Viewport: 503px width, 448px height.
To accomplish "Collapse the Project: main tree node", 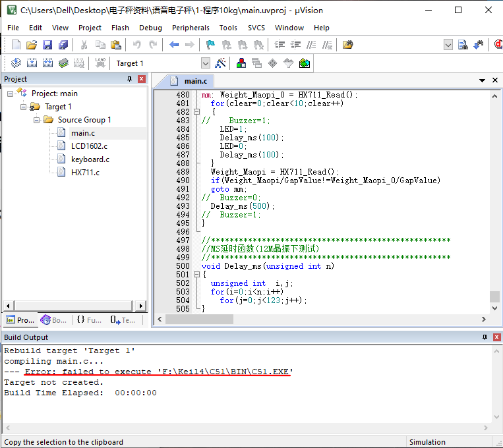I will click(10, 94).
